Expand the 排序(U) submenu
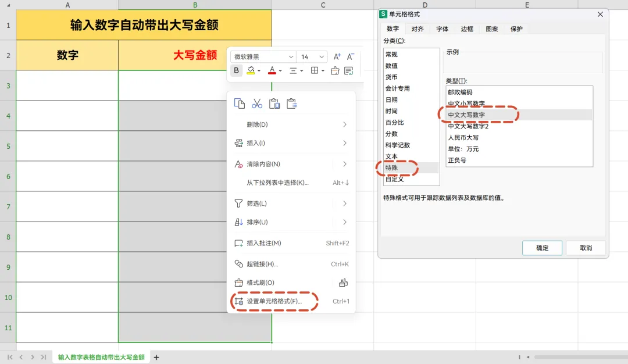Viewport: 628px width, 364px height. (291, 222)
